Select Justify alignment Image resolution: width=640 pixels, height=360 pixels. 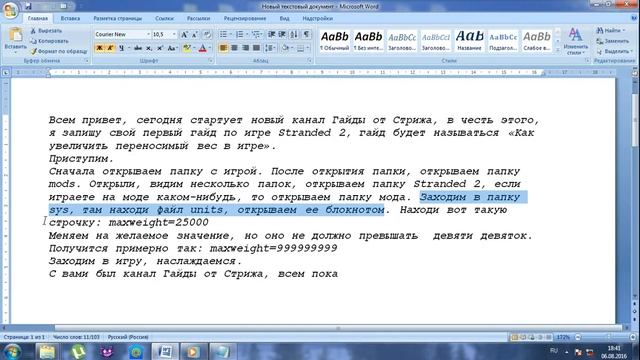[256, 48]
